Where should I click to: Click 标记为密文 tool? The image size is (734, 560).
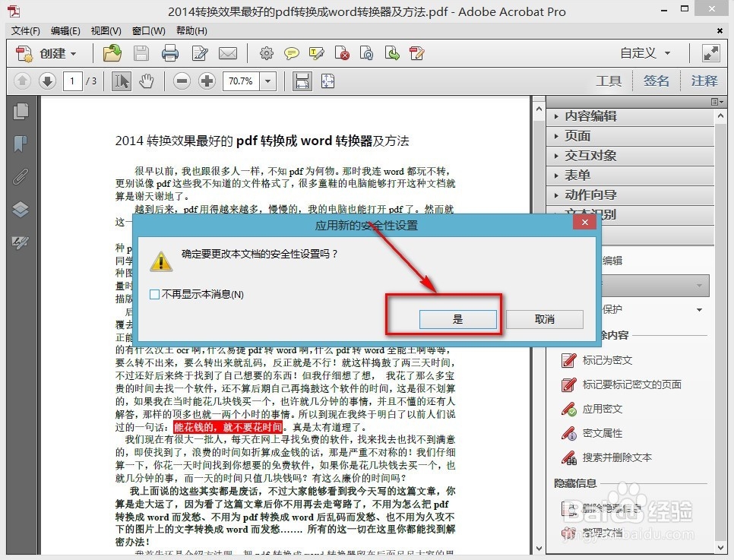596,360
